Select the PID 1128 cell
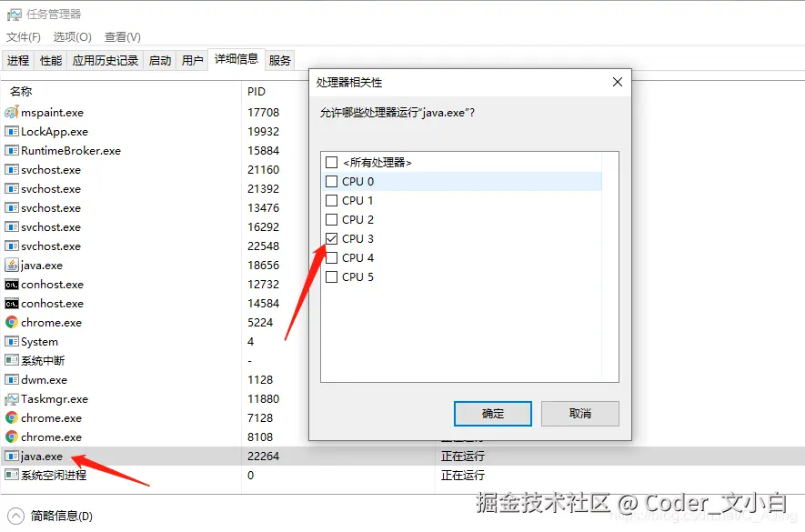Image resolution: width=805 pixels, height=532 pixels. coord(260,380)
